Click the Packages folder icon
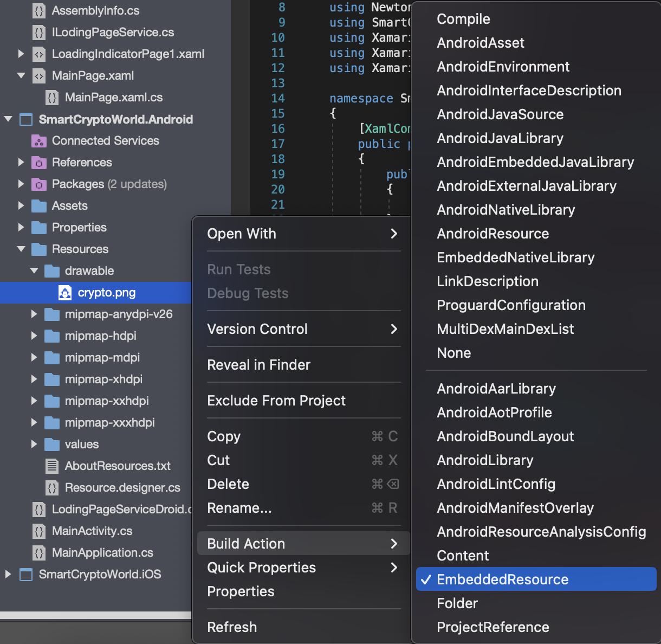 pyautogui.click(x=38, y=184)
